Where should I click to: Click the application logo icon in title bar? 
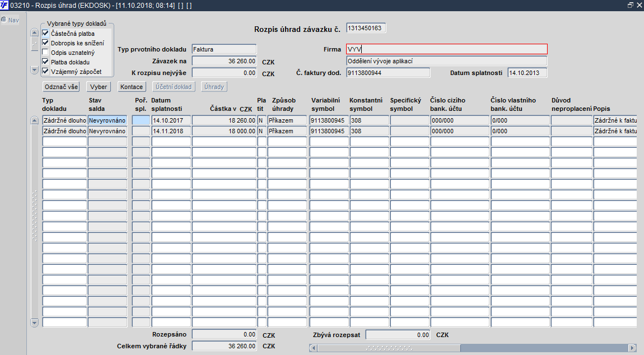(x=4, y=5)
